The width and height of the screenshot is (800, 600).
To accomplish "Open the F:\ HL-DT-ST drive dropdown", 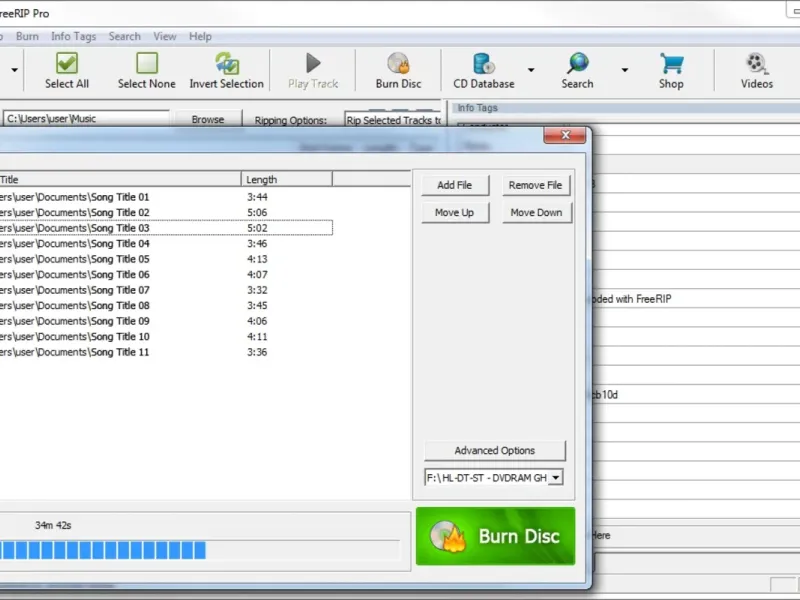I will pyautogui.click(x=556, y=478).
